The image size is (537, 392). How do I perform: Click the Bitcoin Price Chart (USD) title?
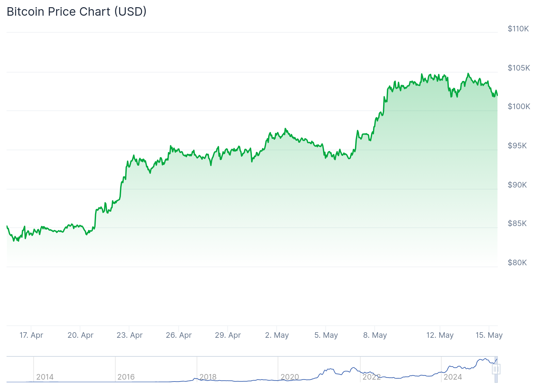pos(77,12)
